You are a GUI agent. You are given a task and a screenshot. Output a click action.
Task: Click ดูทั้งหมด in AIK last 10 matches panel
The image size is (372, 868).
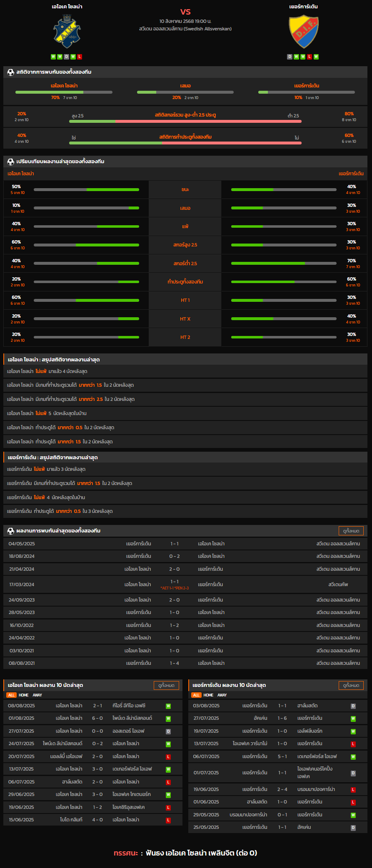tap(167, 685)
